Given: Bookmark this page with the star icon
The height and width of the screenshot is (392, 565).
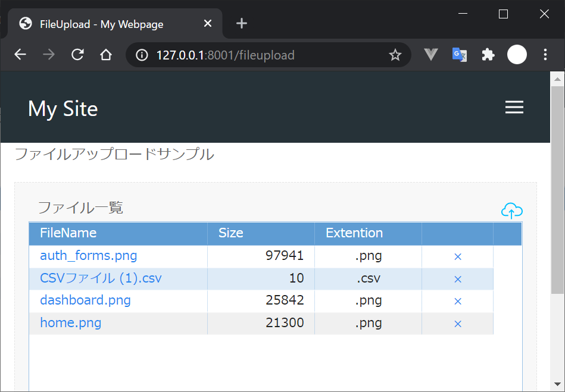Looking at the screenshot, I should (x=395, y=55).
